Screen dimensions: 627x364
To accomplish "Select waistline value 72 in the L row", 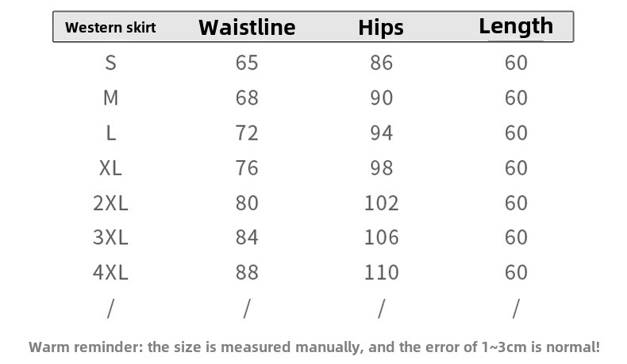I will [x=247, y=132].
